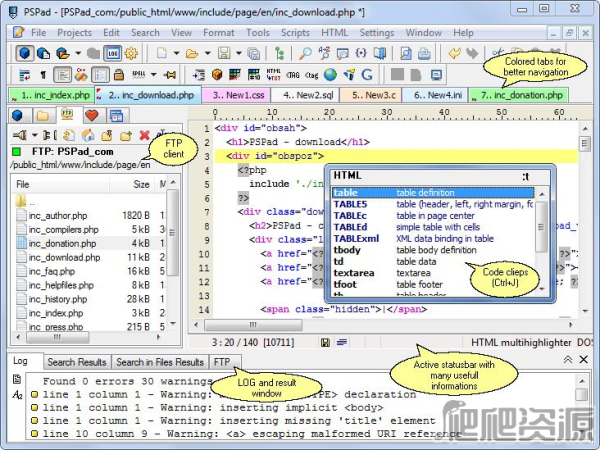The width and height of the screenshot is (600, 450).
Task: Open the dropdown arrow beside the project icons
Action: pos(78,53)
